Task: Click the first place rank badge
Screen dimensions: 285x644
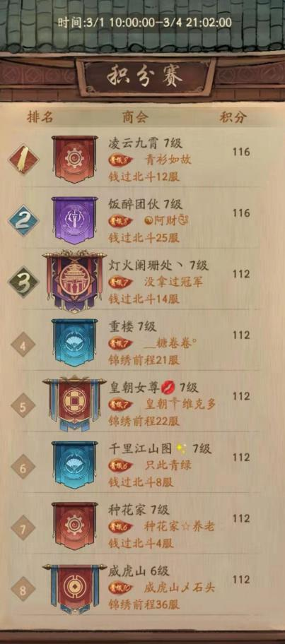Action: coord(23,159)
